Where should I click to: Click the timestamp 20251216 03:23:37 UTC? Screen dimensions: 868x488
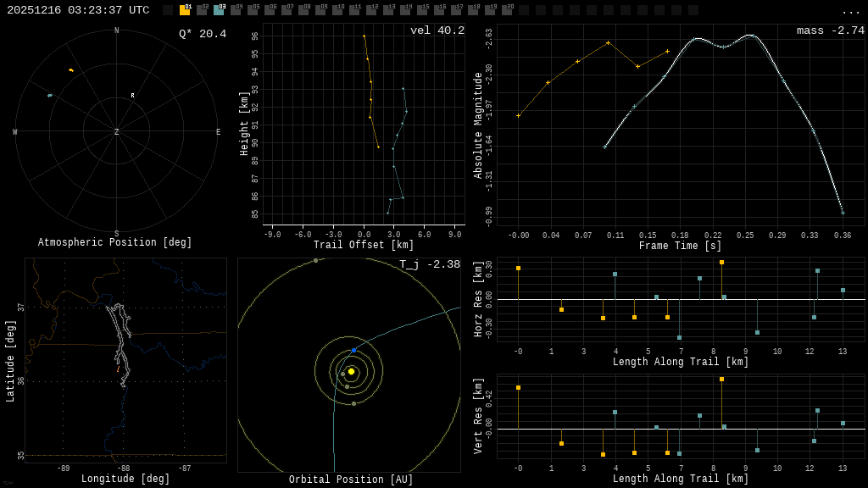[78, 10]
